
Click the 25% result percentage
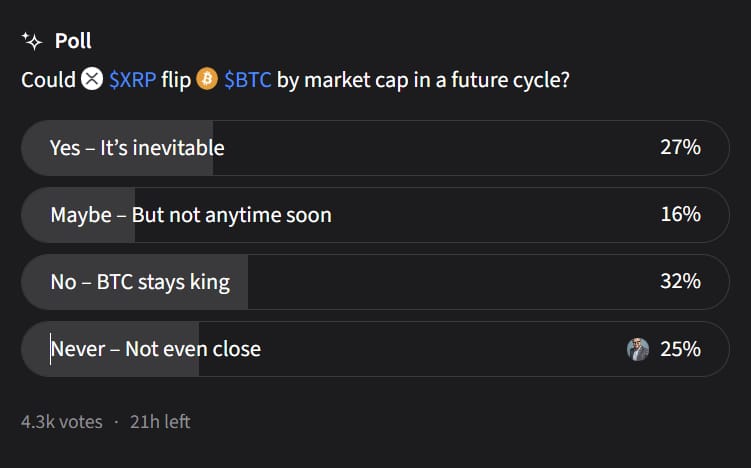point(680,349)
